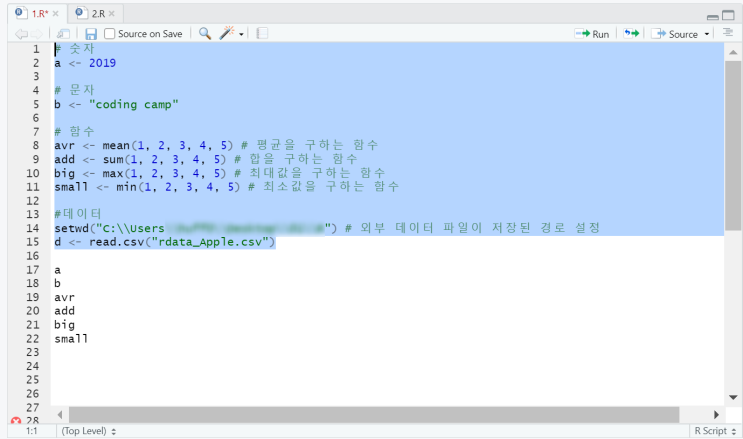The width and height of the screenshot is (743, 439).
Task: Click variable add on line 20
Action: (64, 311)
